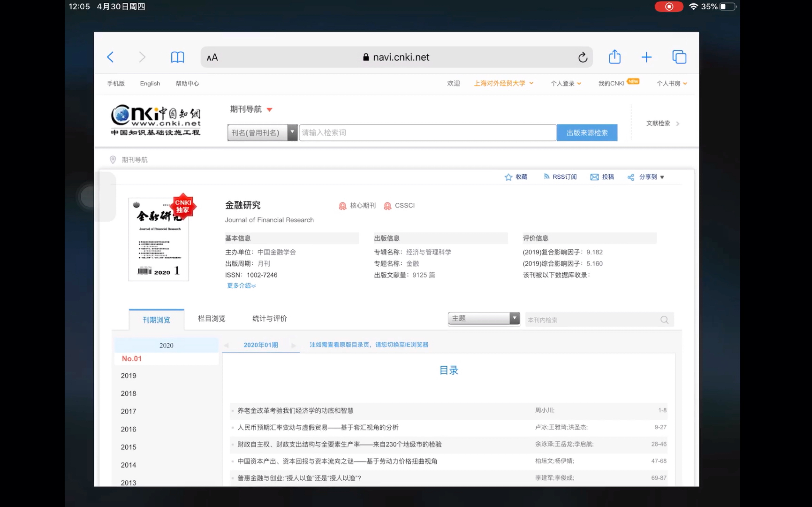The image size is (812, 507).
Task: Click the star 收藏 favorite icon
Action: (508, 177)
